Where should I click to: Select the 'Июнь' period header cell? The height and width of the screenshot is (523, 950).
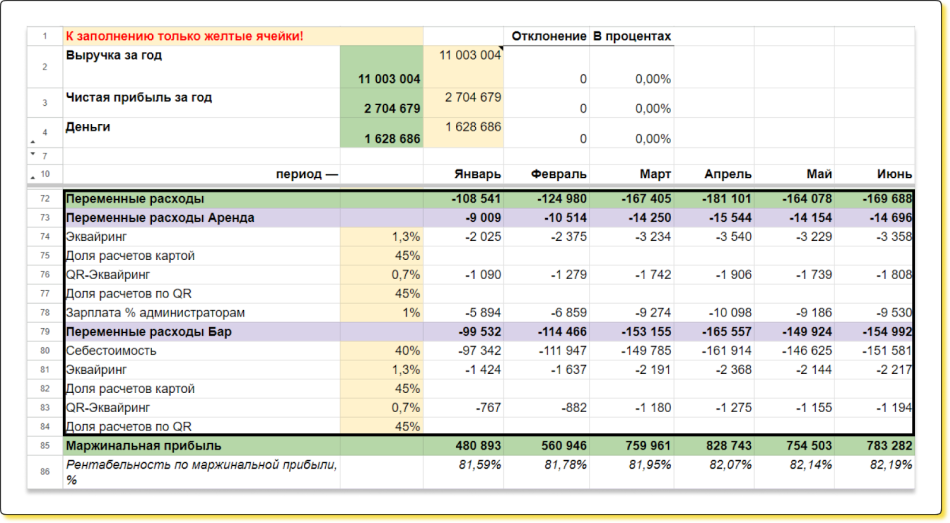(873, 174)
